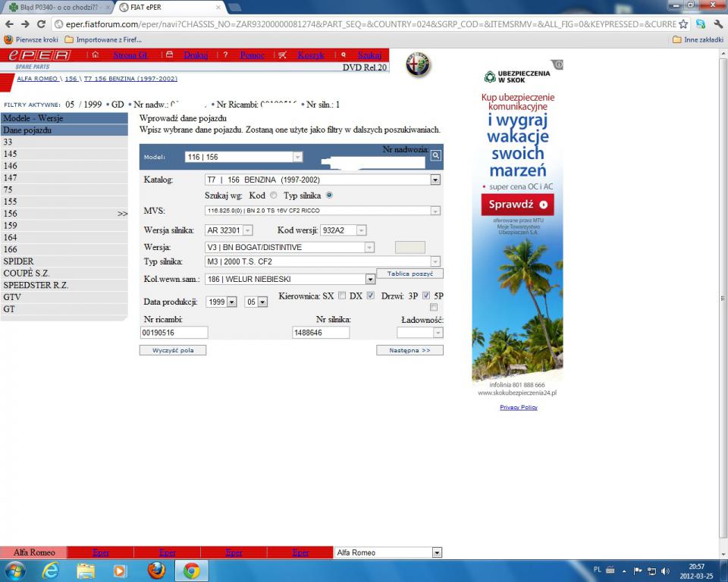The image size is (728, 582).
Task: Click the ePER logo
Action: point(39,55)
